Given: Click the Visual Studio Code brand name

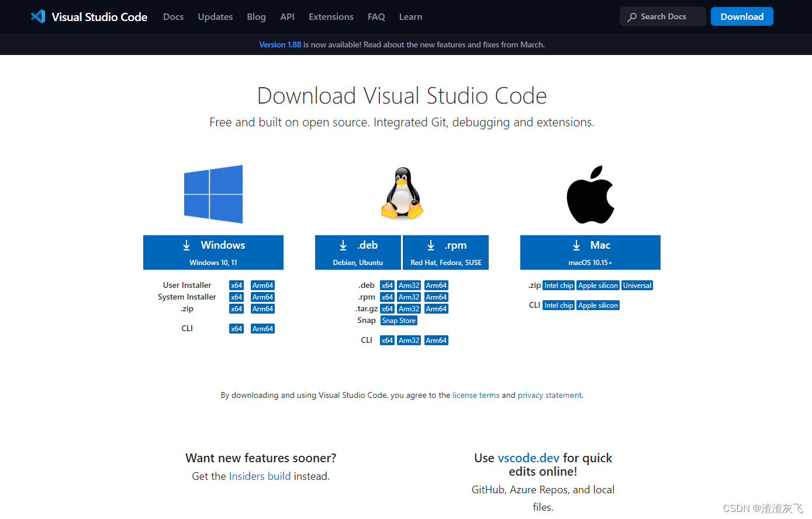Looking at the screenshot, I should 99,17.
